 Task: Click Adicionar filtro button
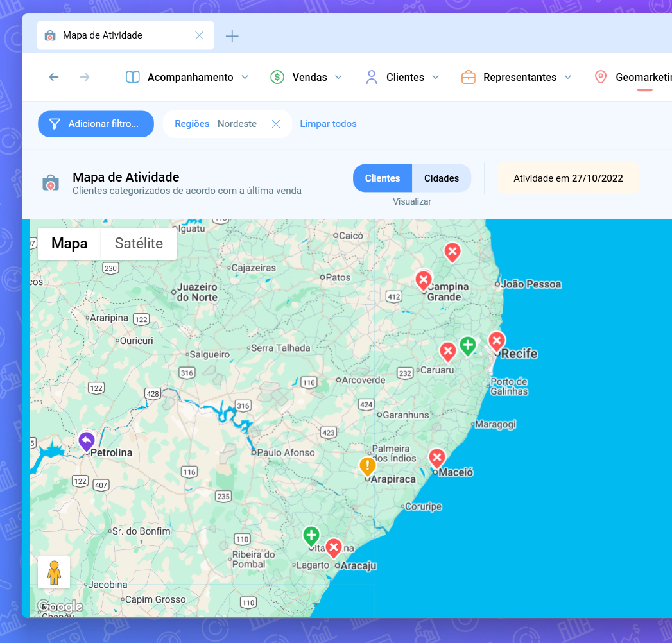pos(96,124)
